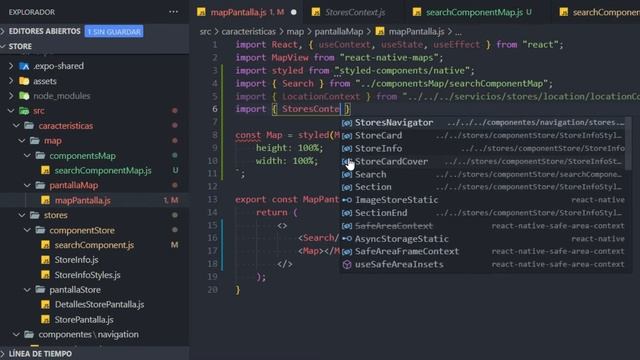640x360 pixels.
Task: Click 'MapView' text on line 2
Action: (x=290, y=58)
